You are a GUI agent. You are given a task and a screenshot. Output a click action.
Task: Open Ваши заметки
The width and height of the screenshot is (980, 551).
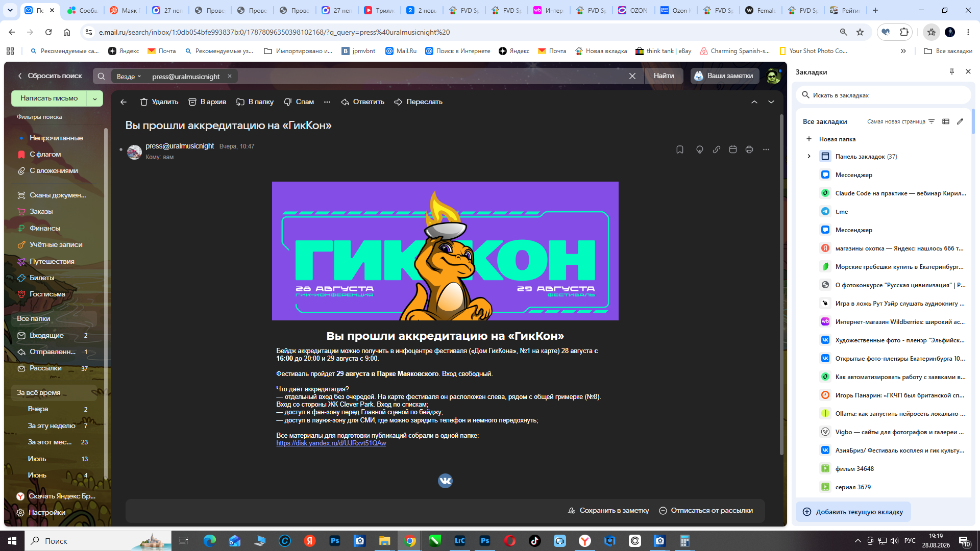pos(724,76)
